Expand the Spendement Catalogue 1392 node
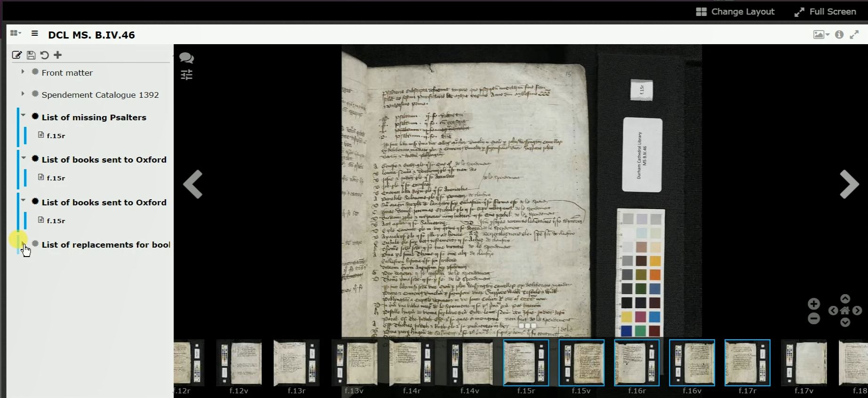Screen dimensions: 868x398 coord(23,94)
